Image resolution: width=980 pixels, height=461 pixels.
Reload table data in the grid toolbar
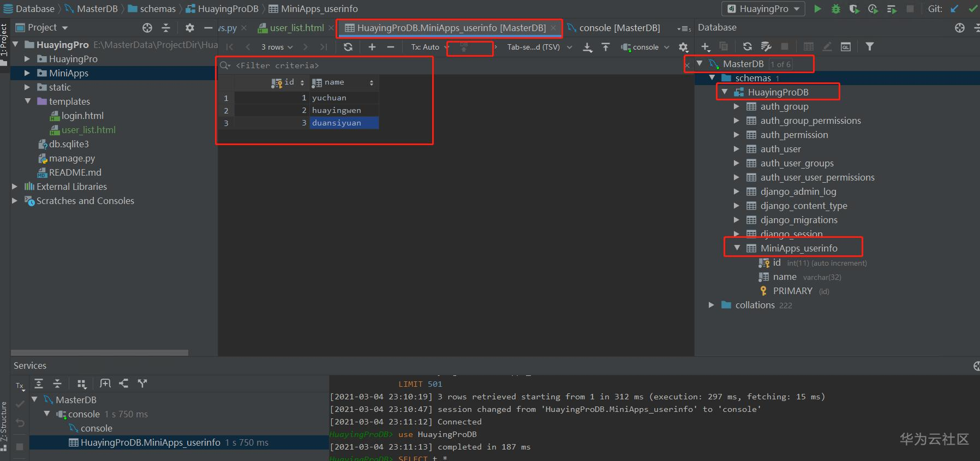coord(348,47)
